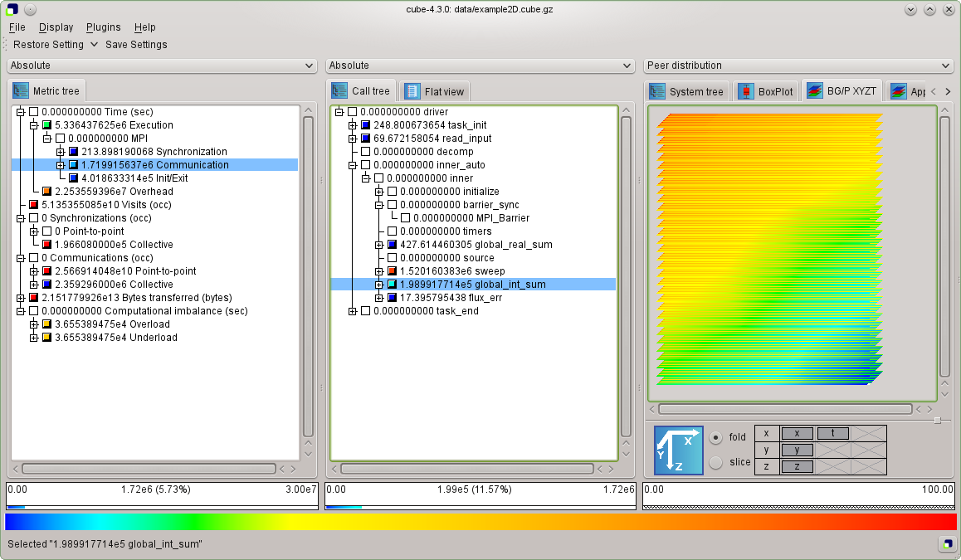Collapse the Execution metric node
This screenshot has width=961, height=560.
(x=34, y=125)
